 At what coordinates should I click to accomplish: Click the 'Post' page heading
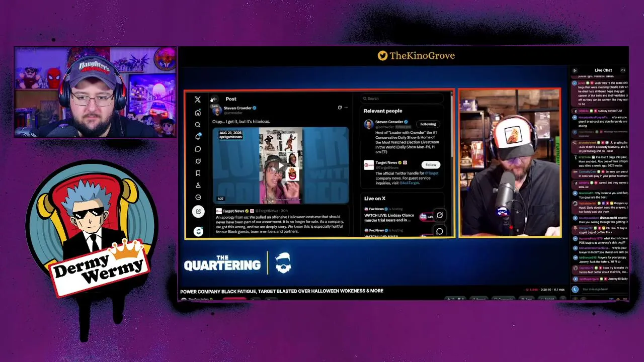point(231,99)
